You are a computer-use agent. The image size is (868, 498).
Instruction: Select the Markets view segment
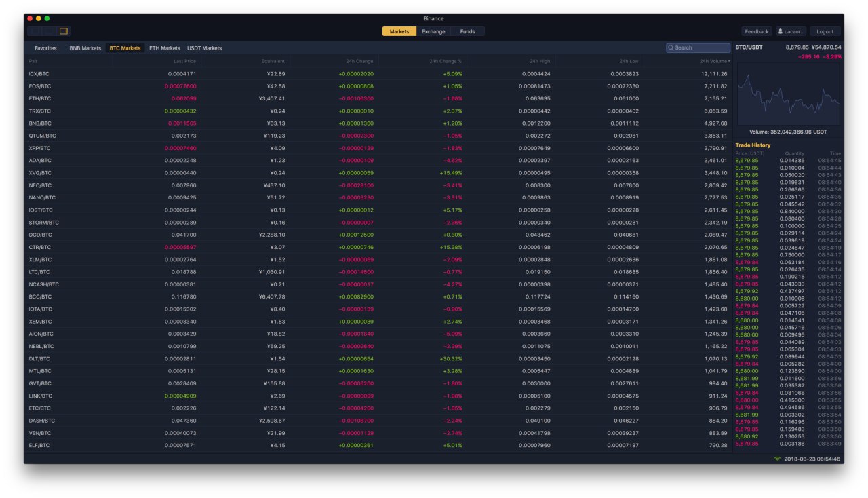pos(399,31)
